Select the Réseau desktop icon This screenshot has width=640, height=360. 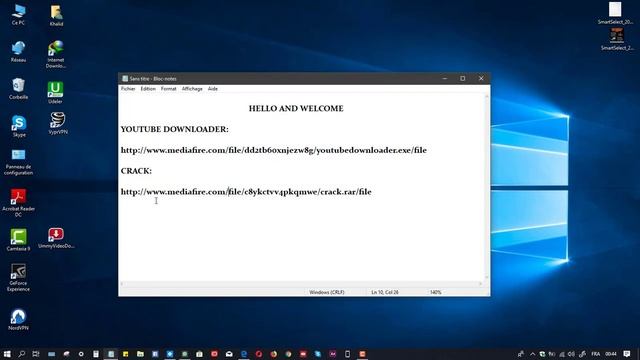[18, 52]
